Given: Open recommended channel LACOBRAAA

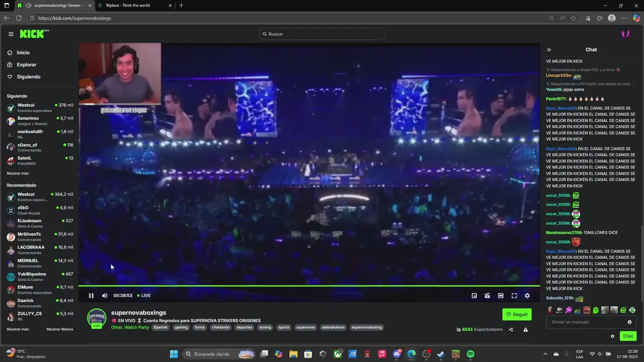Looking at the screenshot, I should coord(40,250).
